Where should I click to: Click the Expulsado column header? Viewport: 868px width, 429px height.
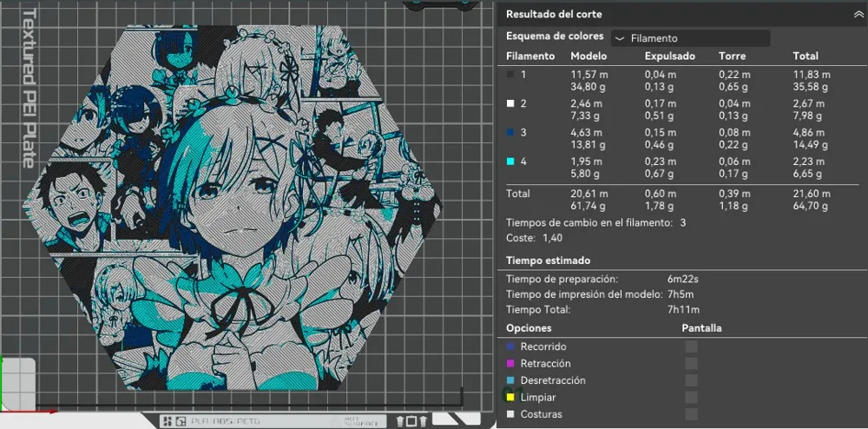(670, 56)
